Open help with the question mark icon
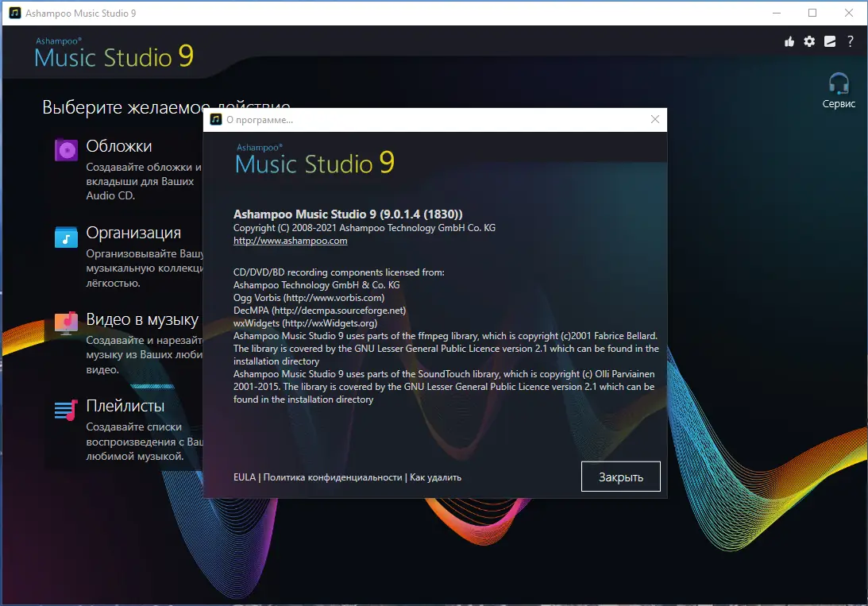The image size is (868, 606). [850, 41]
